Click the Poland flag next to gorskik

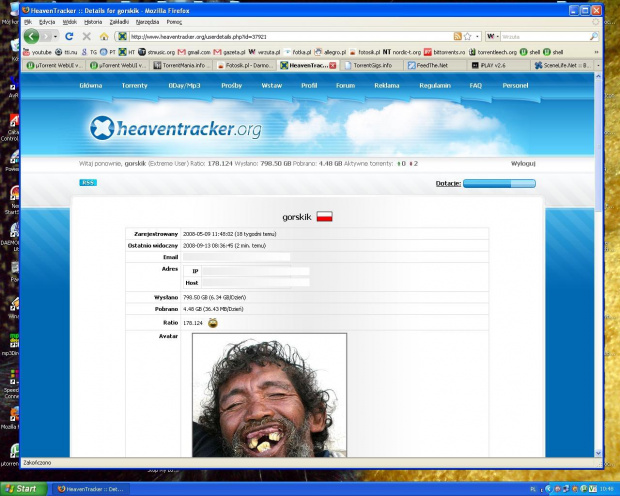pos(324,216)
